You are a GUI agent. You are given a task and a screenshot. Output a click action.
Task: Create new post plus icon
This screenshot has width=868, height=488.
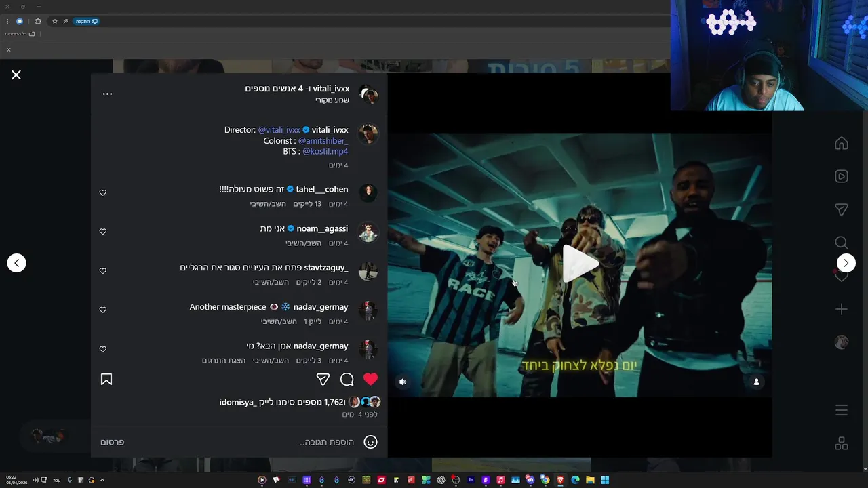pos(842,309)
